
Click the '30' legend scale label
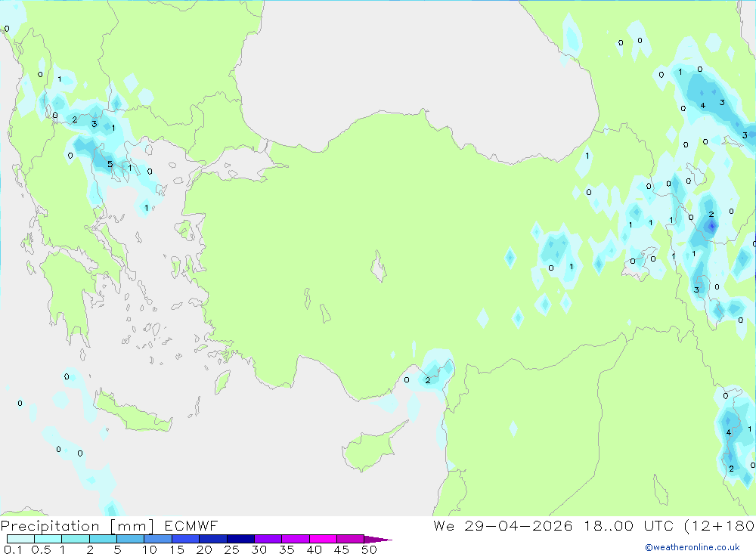(x=259, y=549)
